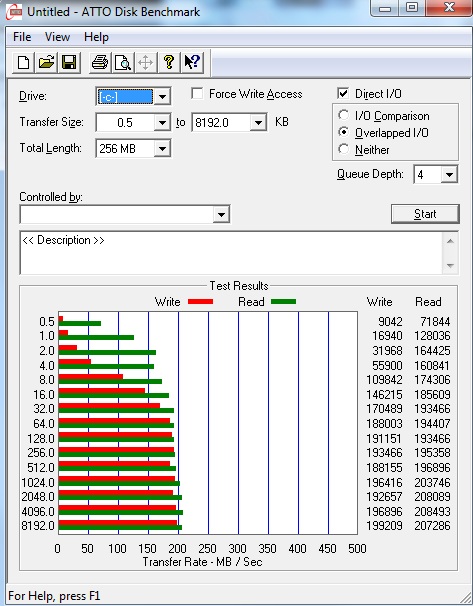Expand the Drive selection dropdown
This screenshot has width=473, height=606.
pos(162,96)
